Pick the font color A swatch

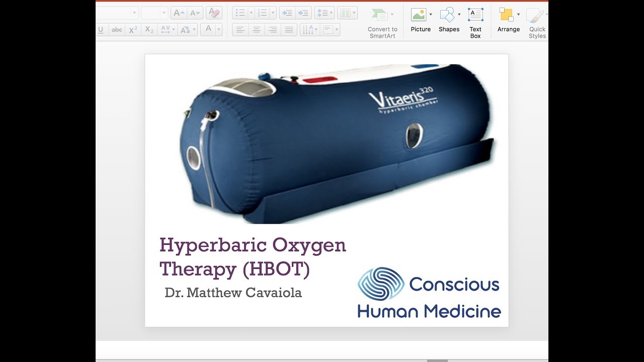(x=208, y=29)
